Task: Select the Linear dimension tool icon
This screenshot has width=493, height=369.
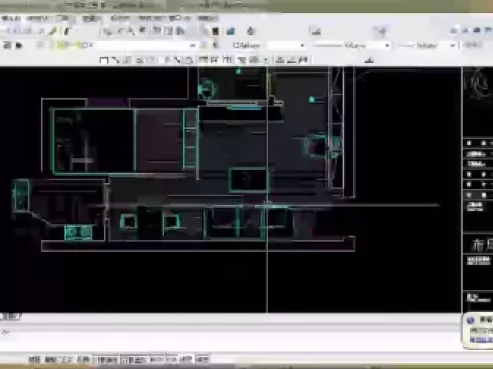Action: pos(104,60)
